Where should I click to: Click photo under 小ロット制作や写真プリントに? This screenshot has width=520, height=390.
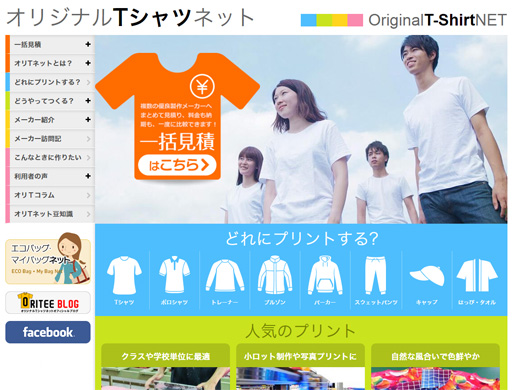tap(300, 379)
